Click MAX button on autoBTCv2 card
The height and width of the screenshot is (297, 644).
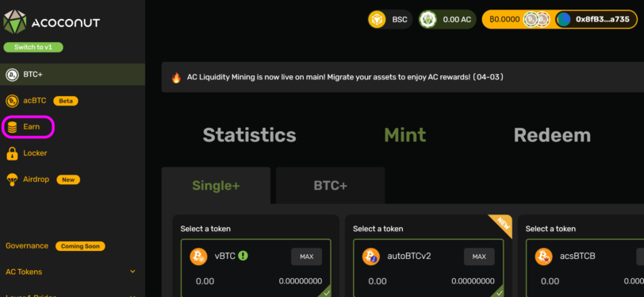[479, 256]
